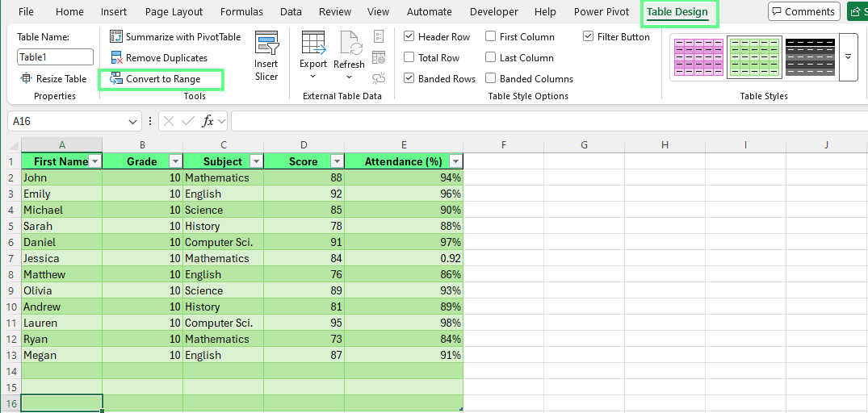Click Open in Browser icon
Viewport: 868px width, 413px height.
[379, 57]
